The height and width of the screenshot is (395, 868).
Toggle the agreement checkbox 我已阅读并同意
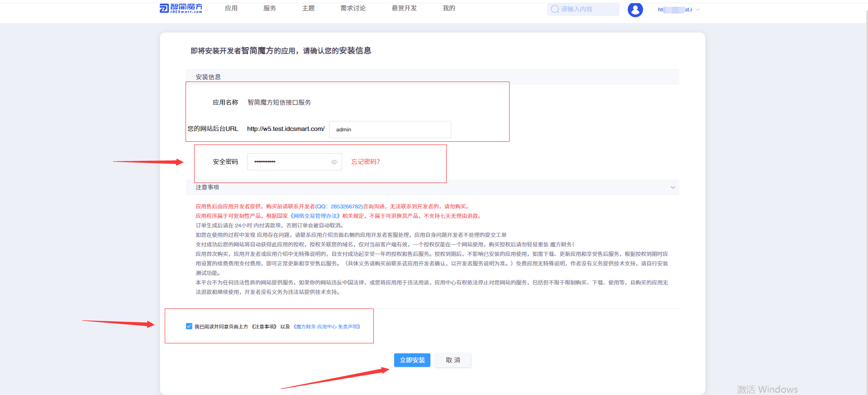[x=189, y=326]
